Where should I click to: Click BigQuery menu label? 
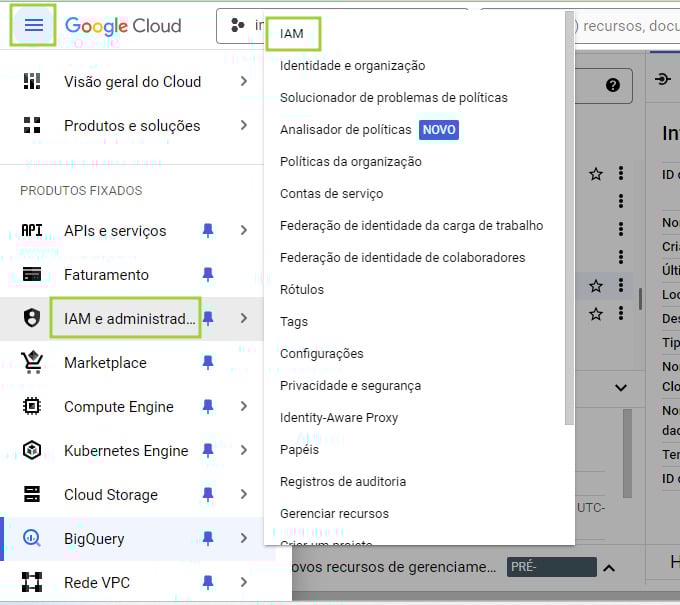click(94, 539)
